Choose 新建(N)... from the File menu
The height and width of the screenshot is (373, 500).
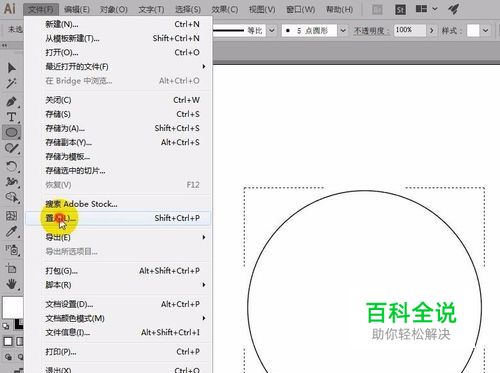click(118, 24)
